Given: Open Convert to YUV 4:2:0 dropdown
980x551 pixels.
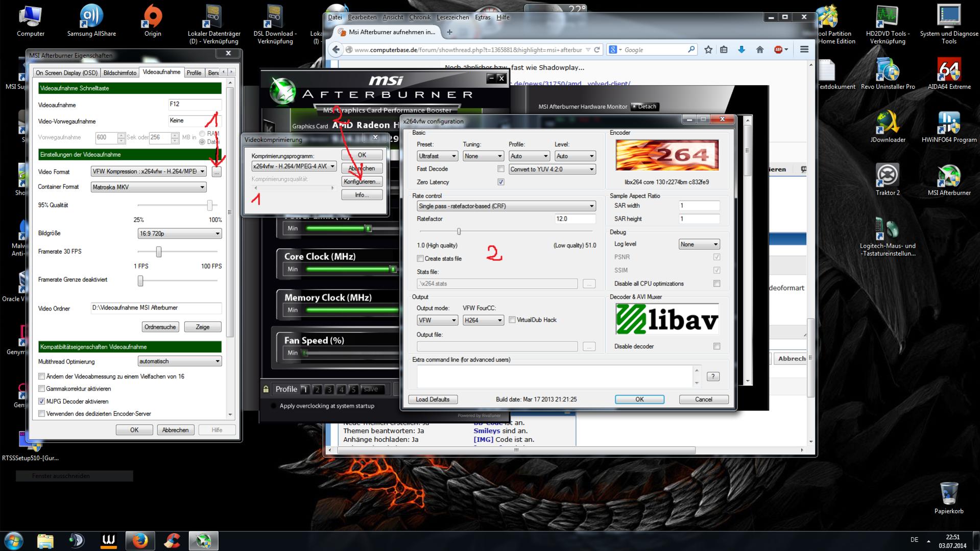Looking at the screenshot, I should (x=552, y=169).
